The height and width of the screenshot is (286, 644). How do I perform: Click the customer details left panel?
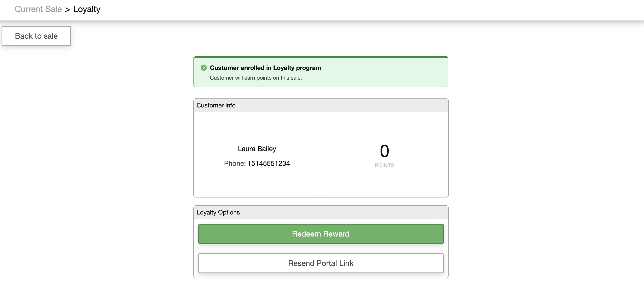tap(257, 155)
